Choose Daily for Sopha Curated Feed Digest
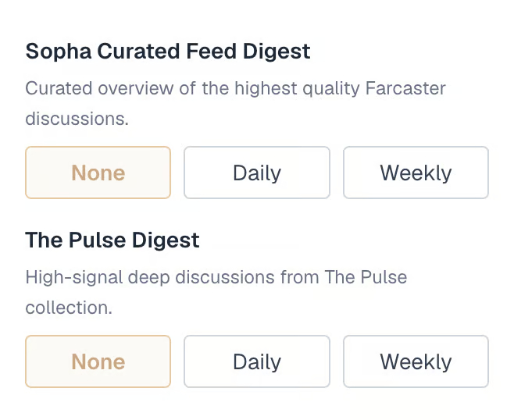The height and width of the screenshot is (420, 514). tap(257, 173)
